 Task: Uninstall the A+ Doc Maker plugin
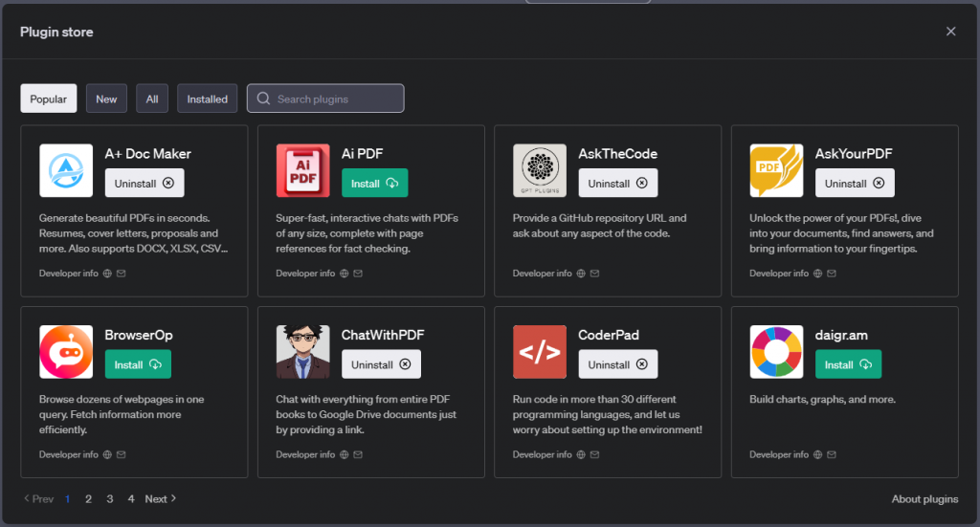pos(145,183)
